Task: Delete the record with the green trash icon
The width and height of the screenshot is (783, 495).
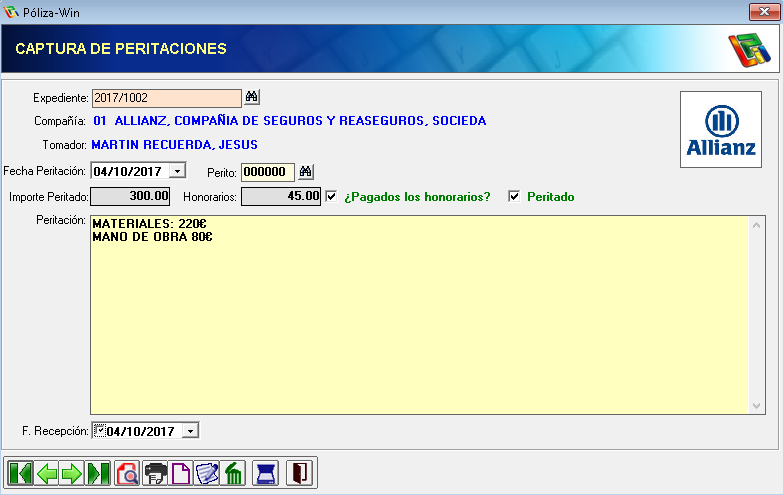Action: (x=233, y=473)
